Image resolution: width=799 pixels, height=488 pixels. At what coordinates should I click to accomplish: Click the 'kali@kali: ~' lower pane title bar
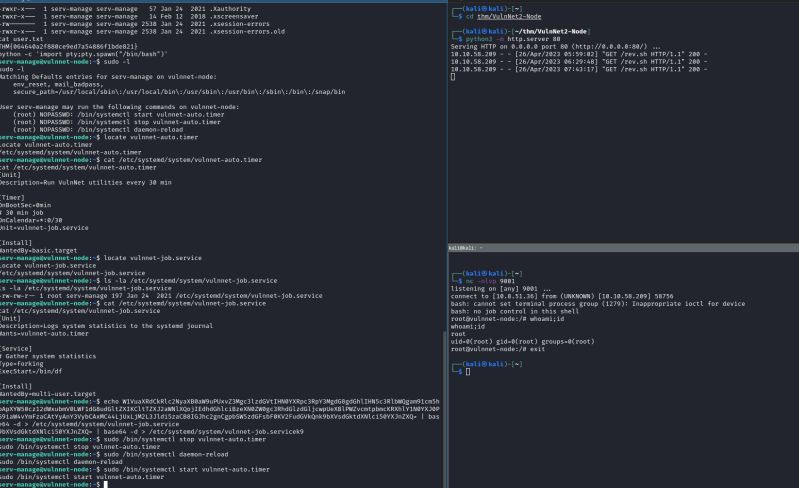pyautogui.click(x=623, y=248)
